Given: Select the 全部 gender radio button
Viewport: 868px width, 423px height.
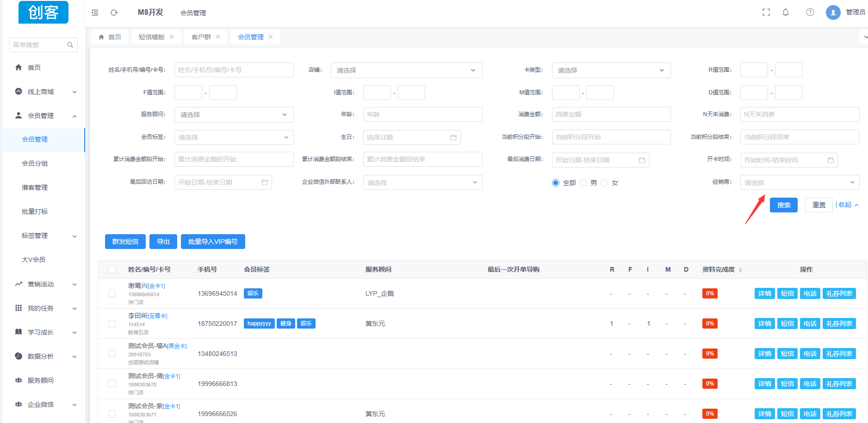Looking at the screenshot, I should 556,183.
